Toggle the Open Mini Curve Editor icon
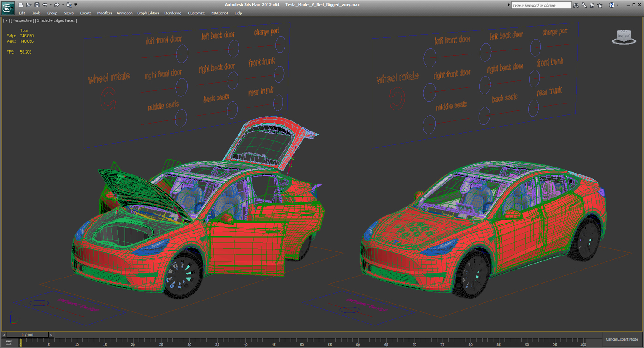Screen dimensions: 644x348 point(8,343)
